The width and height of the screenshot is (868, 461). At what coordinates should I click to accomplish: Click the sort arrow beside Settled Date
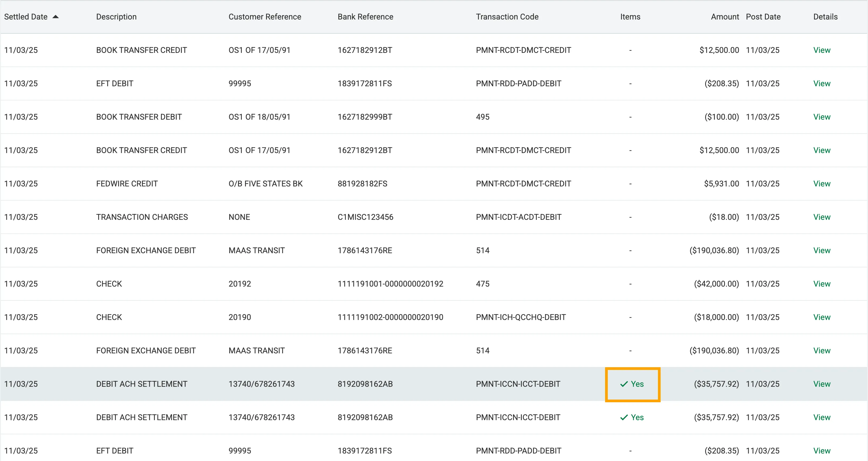(x=56, y=17)
